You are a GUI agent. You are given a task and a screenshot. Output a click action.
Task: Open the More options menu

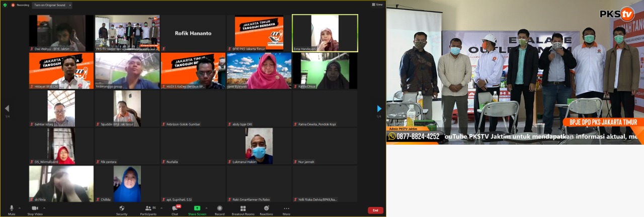(x=286, y=208)
